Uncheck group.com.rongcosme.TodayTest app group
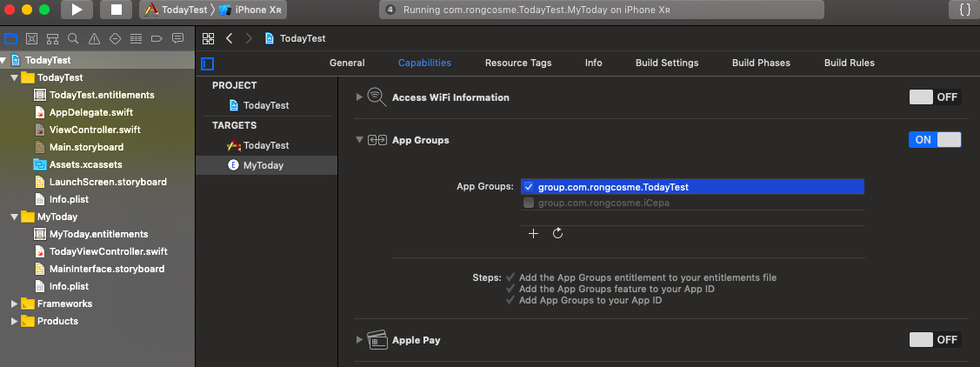 (x=528, y=187)
